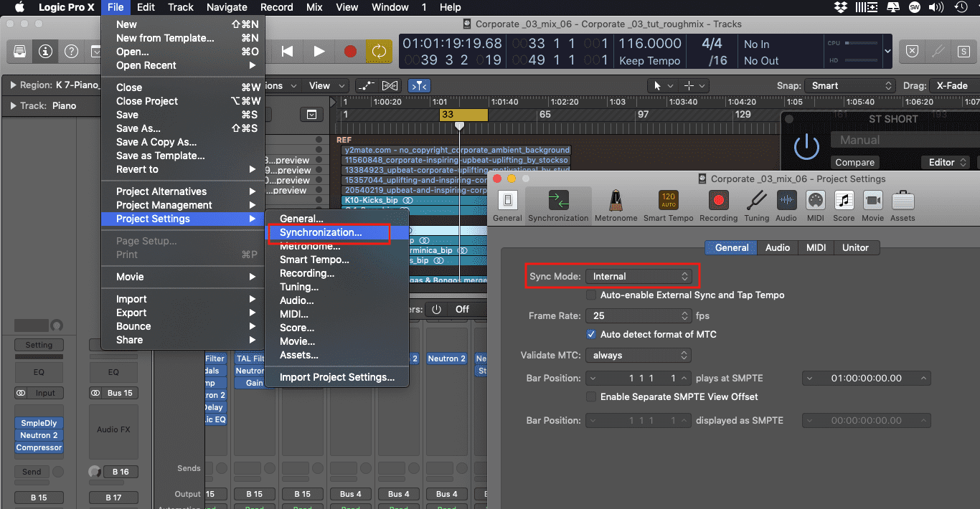Open Recording settings icon
Screen dimensions: 980x509
[718, 205]
